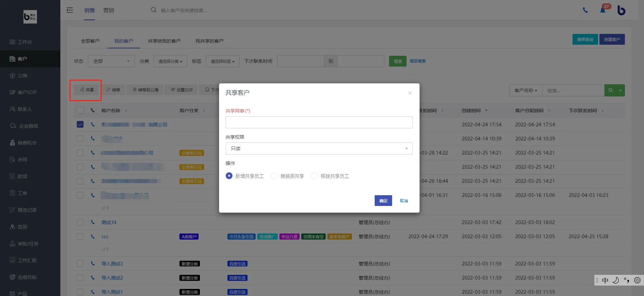Click green 搜索 button
Viewport: 644px width, 296px height.
pos(398,61)
